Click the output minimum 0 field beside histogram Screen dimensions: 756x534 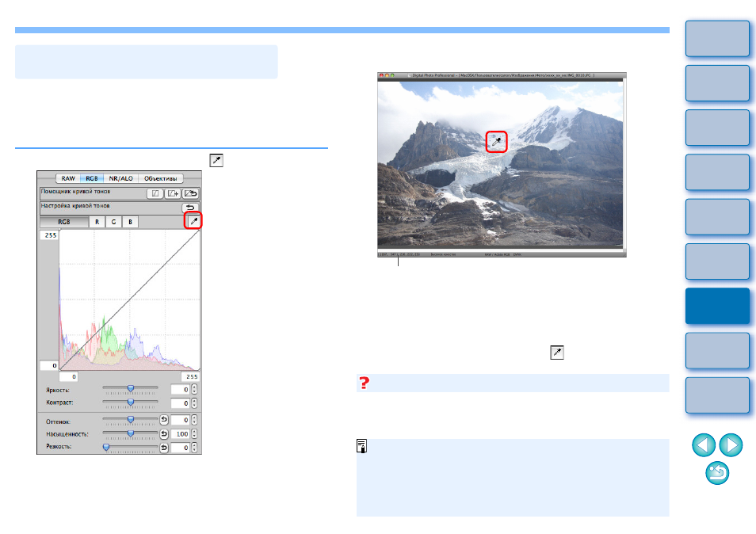click(49, 365)
